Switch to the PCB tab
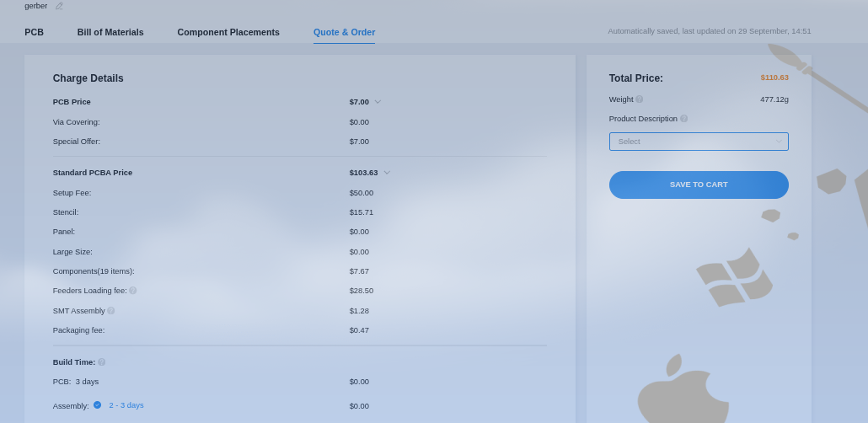 coord(34,32)
